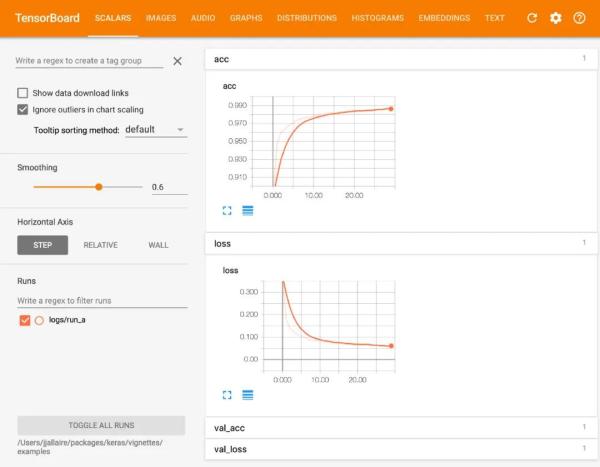Toggle y-axis log scale on loss chart

[x=247, y=395]
